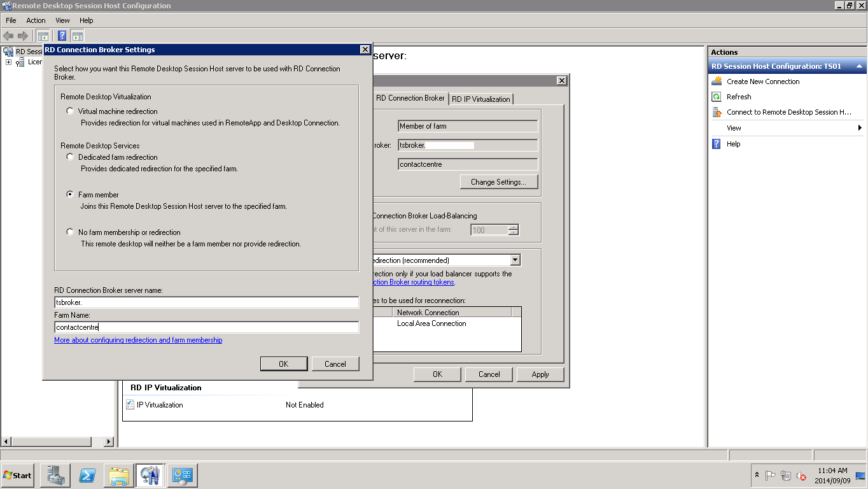This screenshot has width=868, height=489.
Task: Decrease server weight spinner value
Action: pos(514,233)
